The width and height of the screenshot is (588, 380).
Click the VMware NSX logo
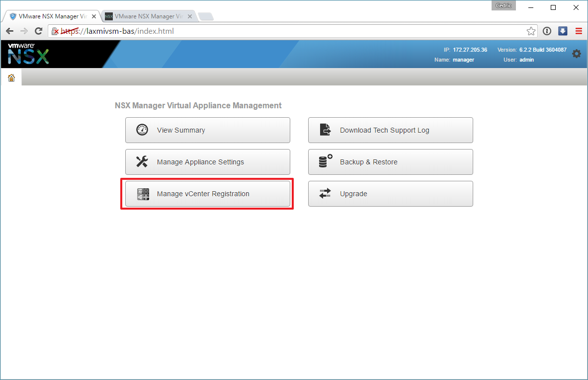tap(28, 54)
